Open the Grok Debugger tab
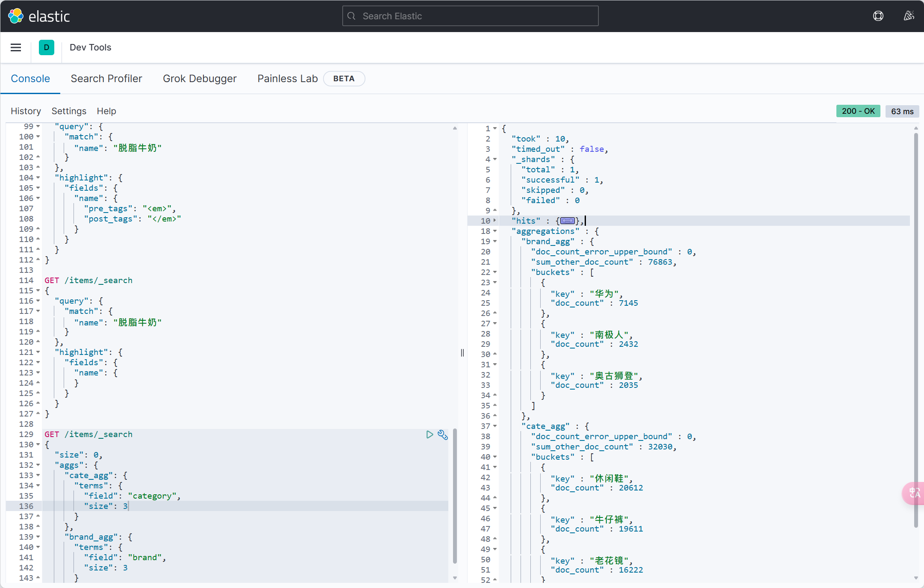The height and width of the screenshot is (588, 924). click(x=200, y=79)
